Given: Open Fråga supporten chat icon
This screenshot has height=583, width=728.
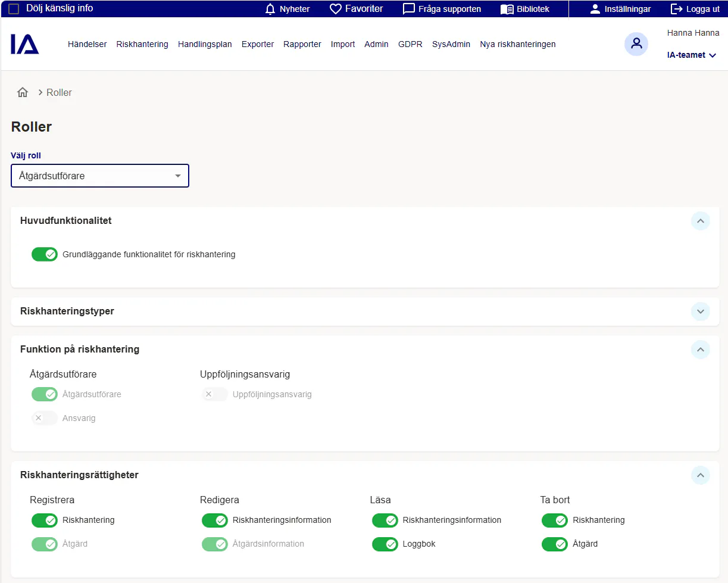Looking at the screenshot, I should (409, 9).
